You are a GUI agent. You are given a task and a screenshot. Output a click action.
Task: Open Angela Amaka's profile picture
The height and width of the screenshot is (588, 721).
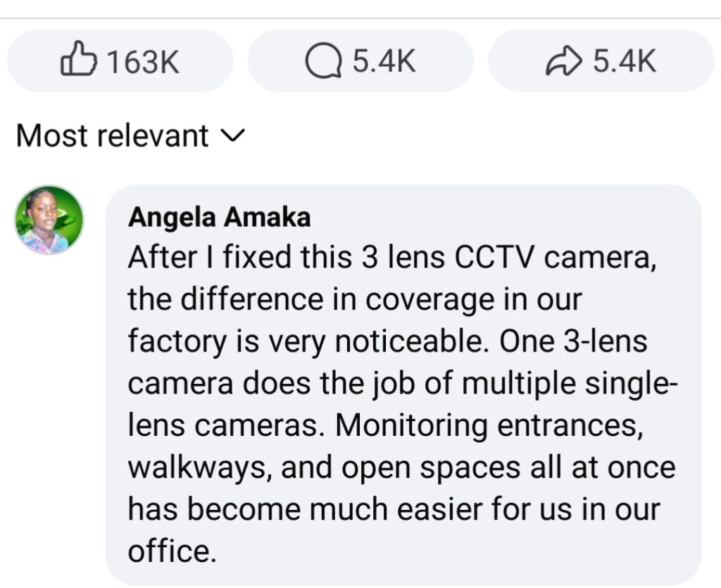click(49, 220)
